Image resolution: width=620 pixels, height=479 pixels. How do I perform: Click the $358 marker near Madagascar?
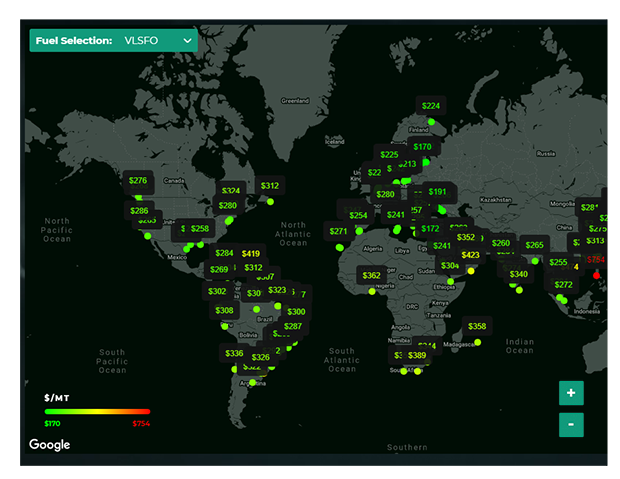pyautogui.click(x=477, y=326)
